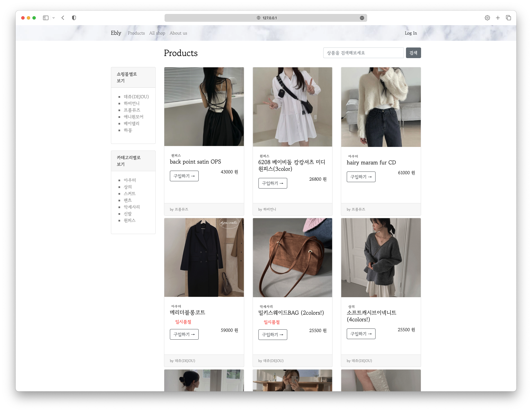
Task: Click the 43000 원 price
Action: click(x=229, y=172)
